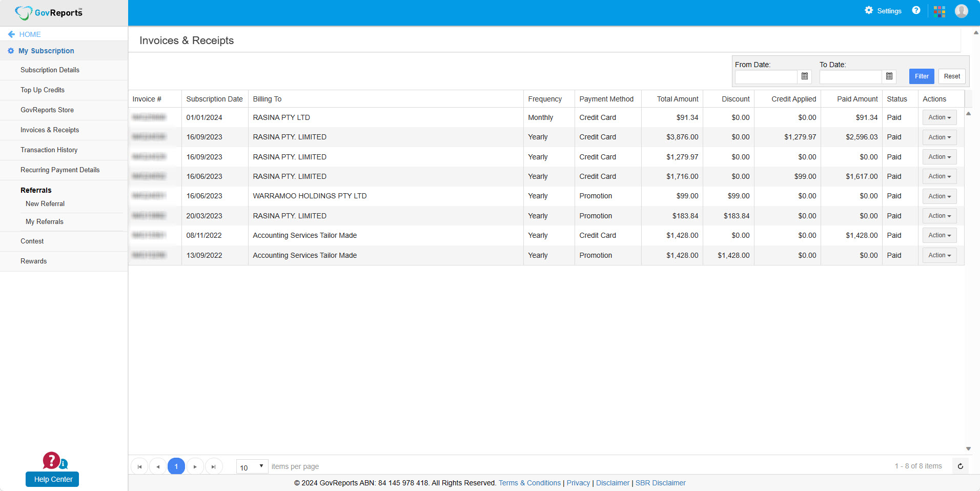The width and height of the screenshot is (980, 491).
Task: Click the GovReports logo
Action: click(x=49, y=12)
